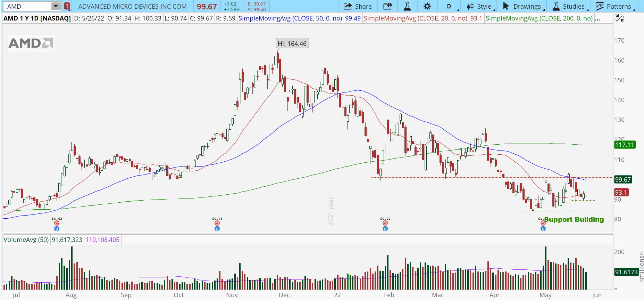Click the H: 100.33 high value

pos(148,18)
